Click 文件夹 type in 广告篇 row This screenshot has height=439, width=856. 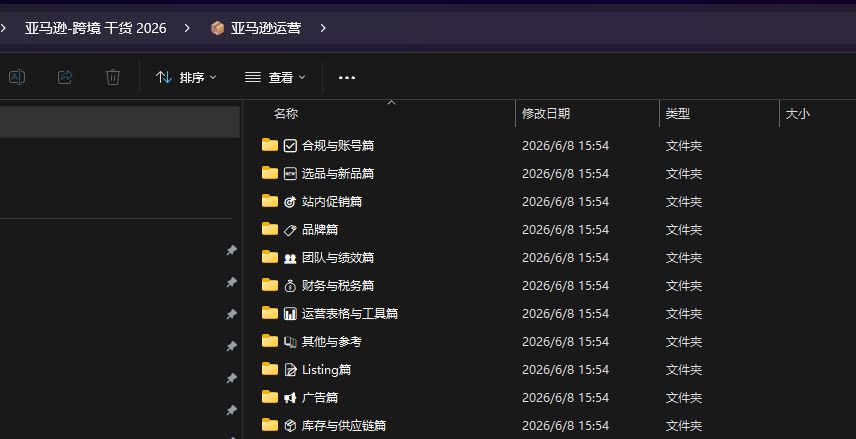pos(683,398)
